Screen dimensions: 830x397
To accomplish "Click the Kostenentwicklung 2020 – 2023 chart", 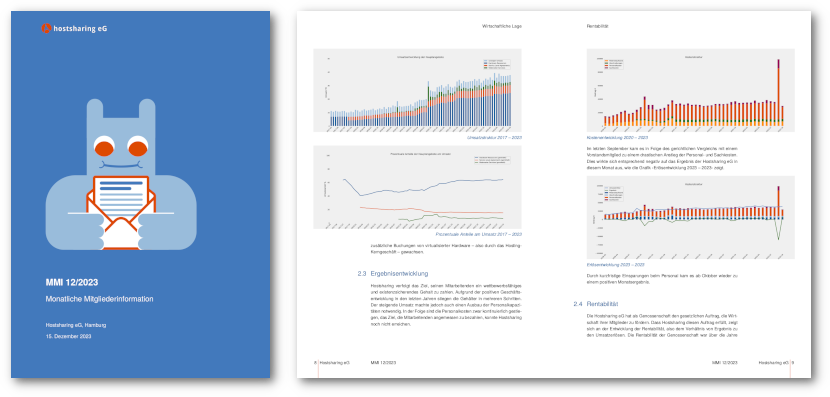I will pos(691,90).
